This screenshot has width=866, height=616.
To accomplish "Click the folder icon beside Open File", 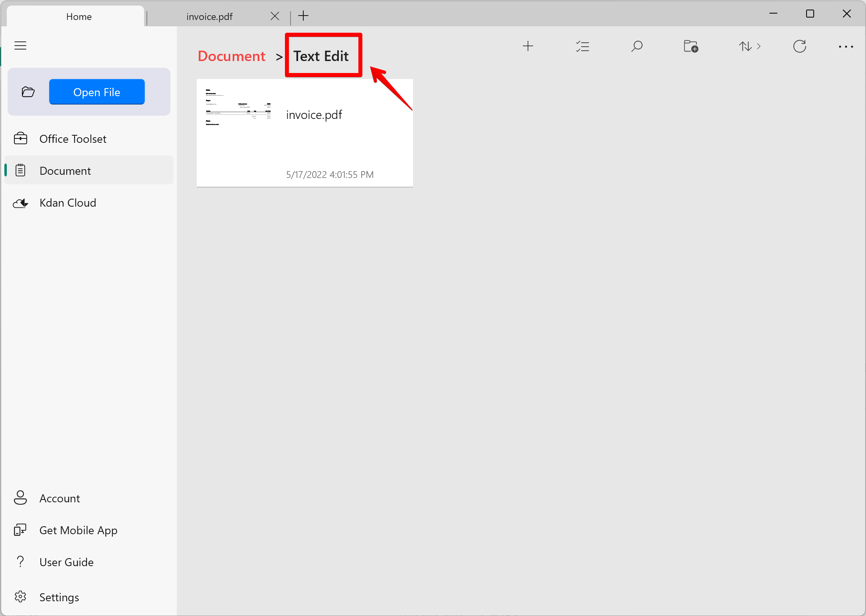I will coord(28,92).
